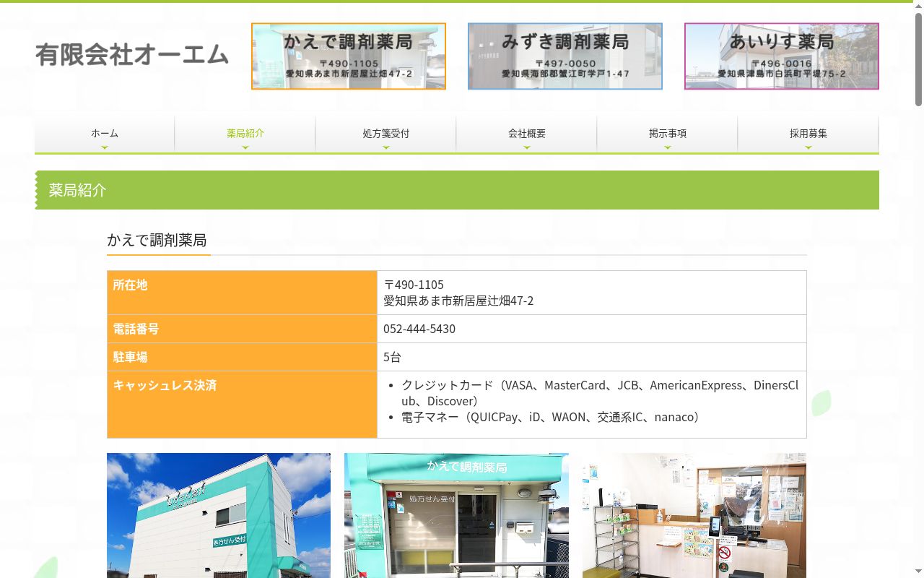The image size is (924, 578).
Task: Select the 5台 parking value
Action: coord(392,357)
